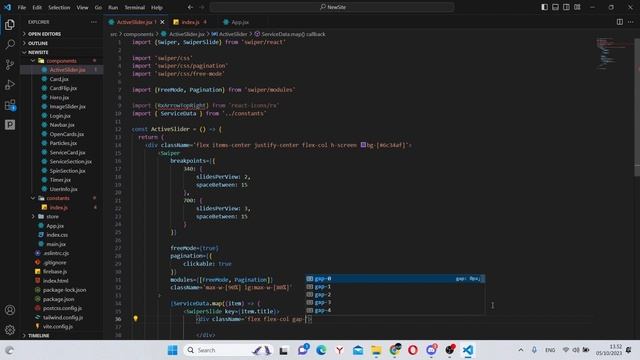Open the Terminal menu

(135, 7)
